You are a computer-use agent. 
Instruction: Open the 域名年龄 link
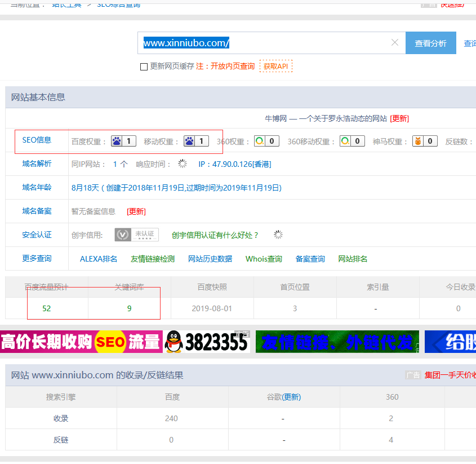[x=37, y=188]
